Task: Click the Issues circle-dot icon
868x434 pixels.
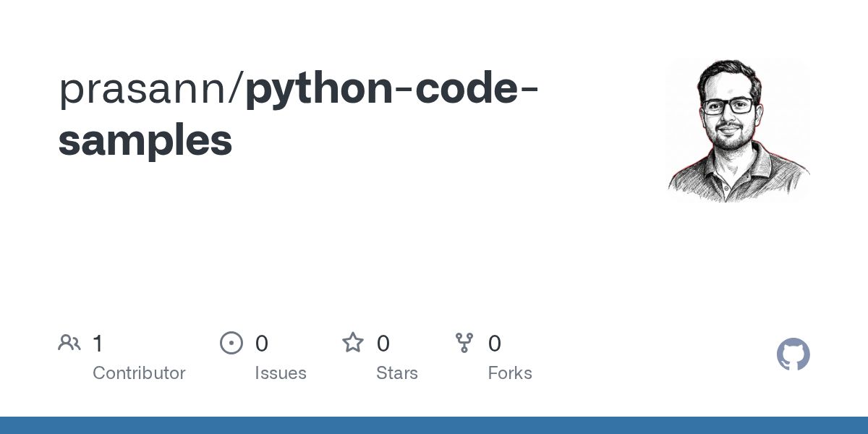Action: [231, 343]
